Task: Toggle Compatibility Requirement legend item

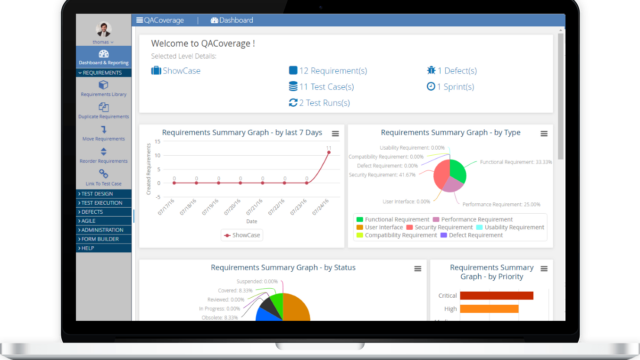Action: coord(397,235)
